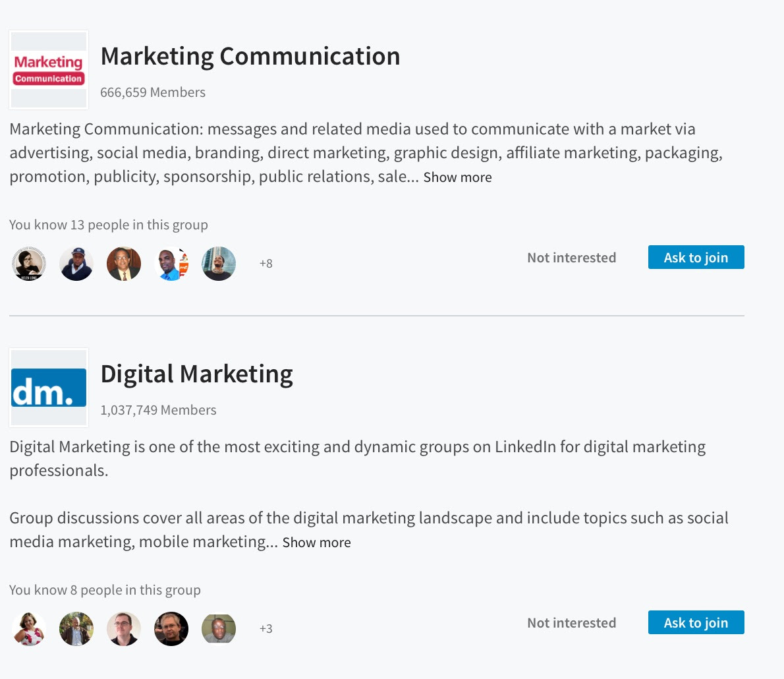Expand Marketing Communication description with Show more
The image size is (784, 679).
point(457,177)
